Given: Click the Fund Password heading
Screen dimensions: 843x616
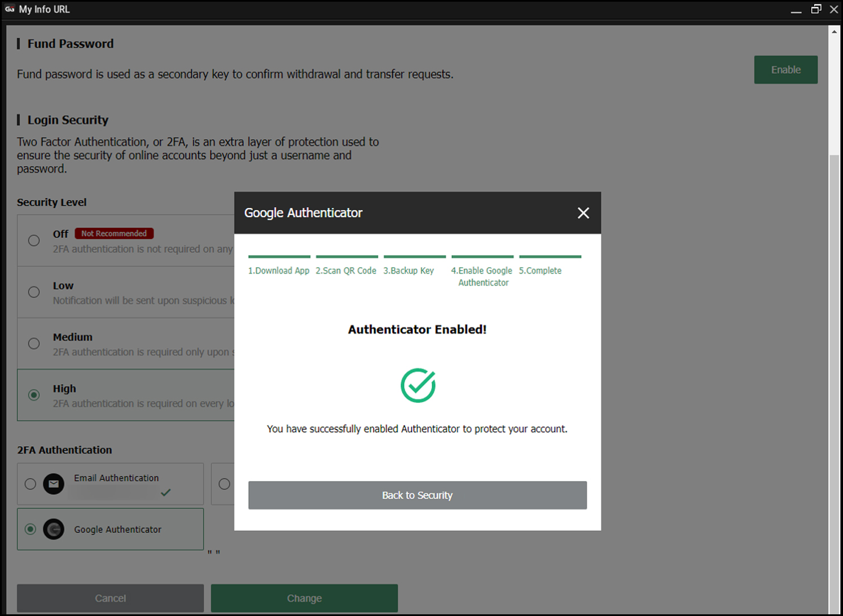Looking at the screenshot, I should pyautogui.click(x=71, y=44).
